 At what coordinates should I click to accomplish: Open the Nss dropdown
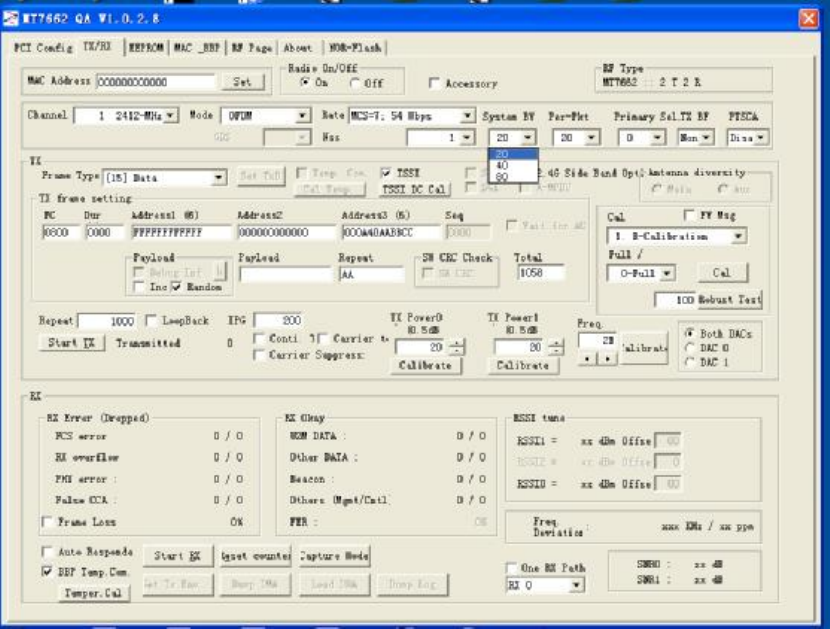click(466, 138)
